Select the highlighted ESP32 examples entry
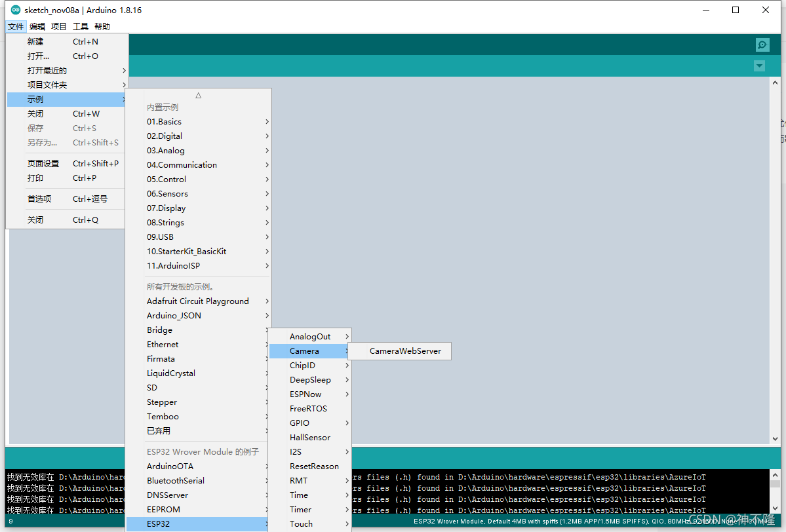This screenshot has height=532, width=786. [x=198, y=524]
